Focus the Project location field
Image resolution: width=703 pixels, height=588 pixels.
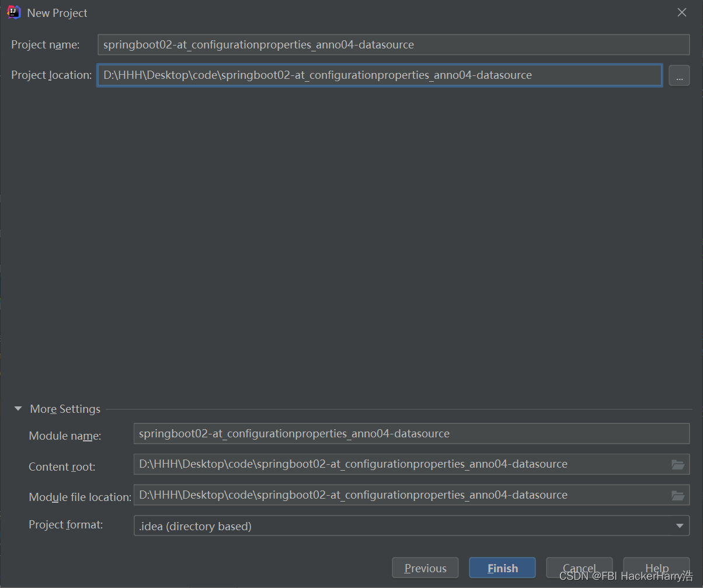point(380,75)
